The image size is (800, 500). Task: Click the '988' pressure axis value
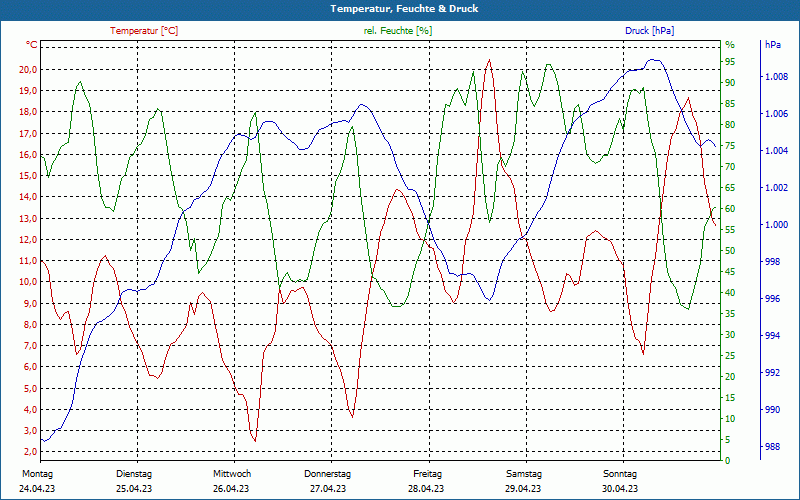(772, 447)
